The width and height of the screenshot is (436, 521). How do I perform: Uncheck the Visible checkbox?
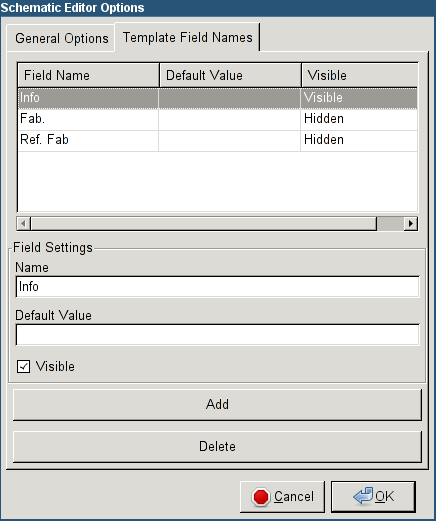click(x=23, y=366)
